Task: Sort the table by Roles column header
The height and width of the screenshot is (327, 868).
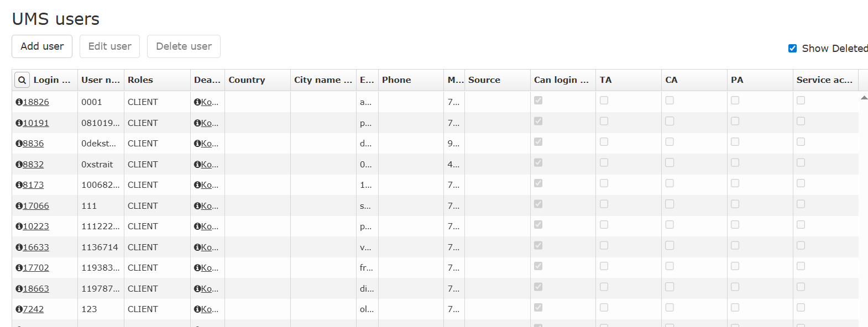Action: (140, 80)
